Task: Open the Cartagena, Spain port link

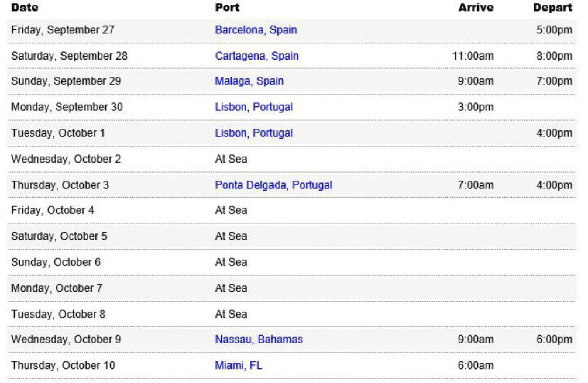Action: click(257, 56)
